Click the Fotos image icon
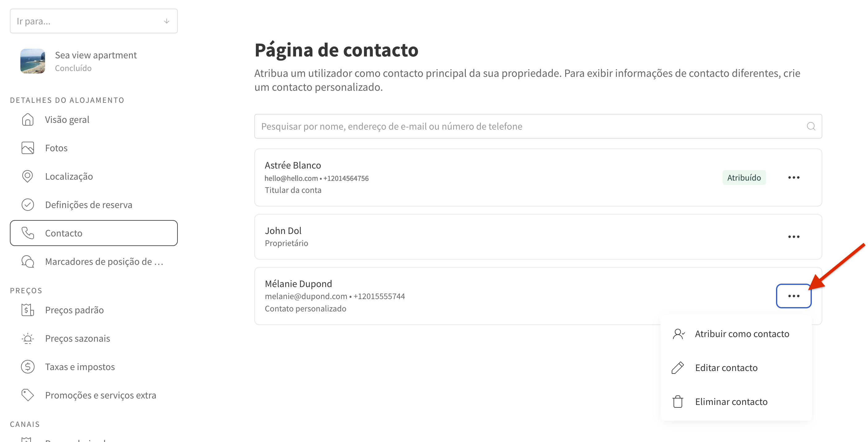 28,148
